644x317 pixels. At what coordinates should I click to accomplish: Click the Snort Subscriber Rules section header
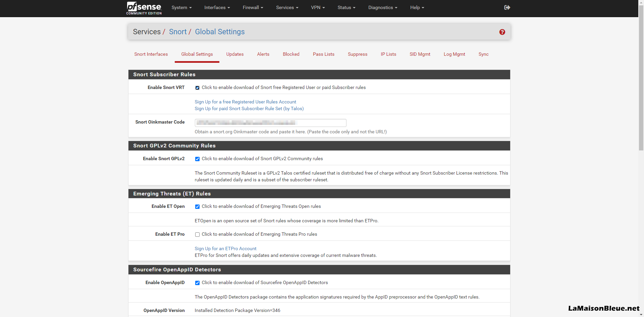point(319,75)
